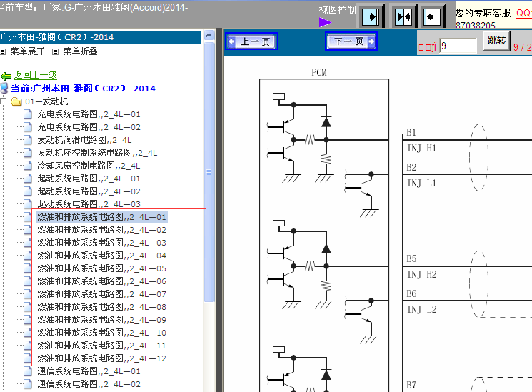Click the 返回上一级 link
Viewport: 532px width, 392px height.
35,75
